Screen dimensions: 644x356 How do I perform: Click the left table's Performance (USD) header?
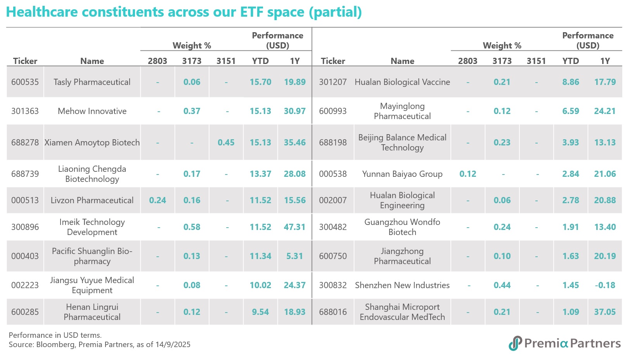point(277,40)
